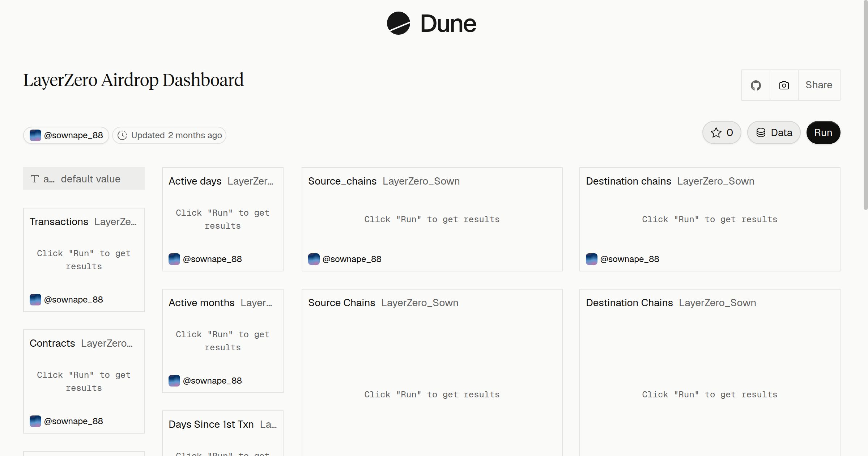This screenshot has height=456, width=868.
Task: Star the dashboard with the star button
Action: 722,132
